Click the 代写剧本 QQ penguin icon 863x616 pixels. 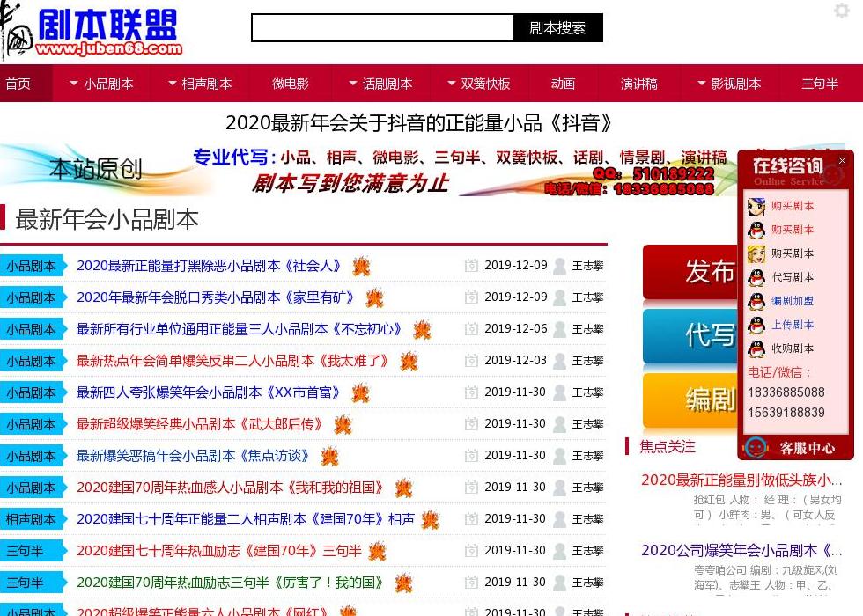pos(756,278)
